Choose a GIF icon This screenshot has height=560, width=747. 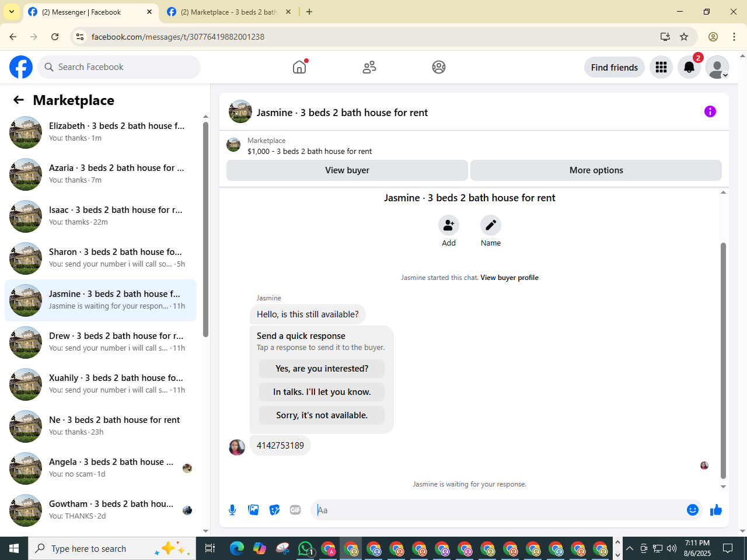(295, 510)
